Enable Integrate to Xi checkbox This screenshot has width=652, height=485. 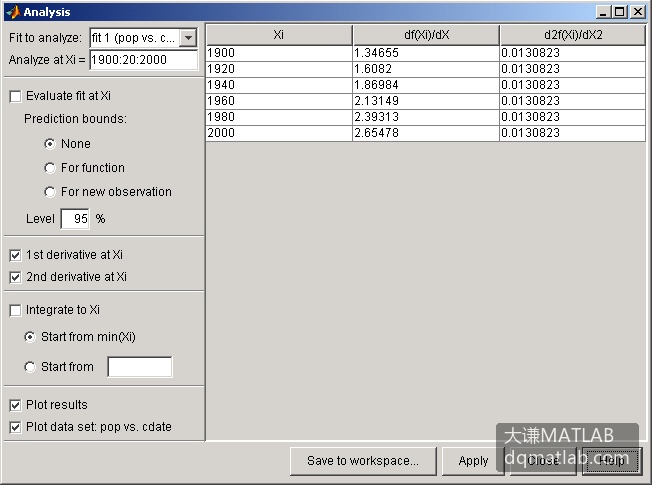tap(15, 310)
